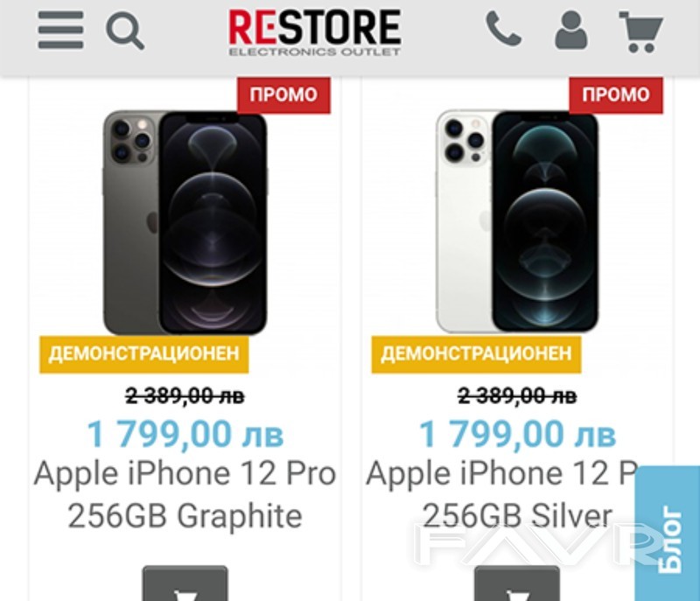Click the search magnifier icon
This screenshot has width=700, height=601.
point(124,31)
